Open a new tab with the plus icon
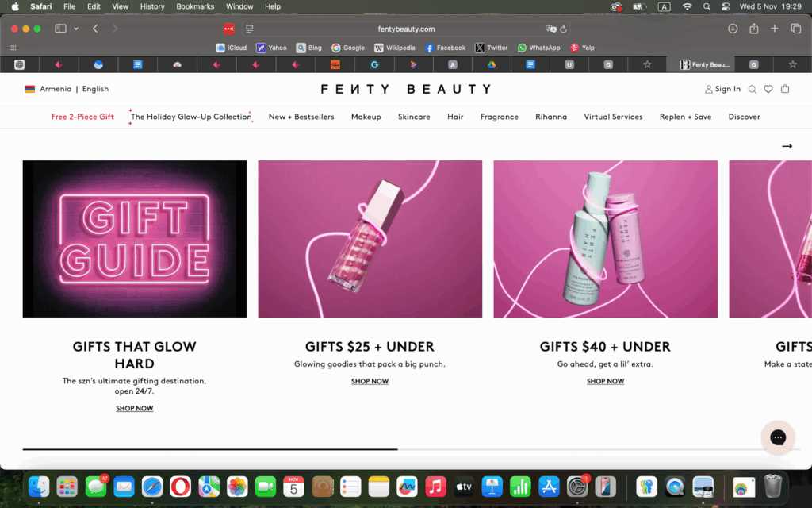The width and height of the screenshot is (812, 508). [774, 29]
